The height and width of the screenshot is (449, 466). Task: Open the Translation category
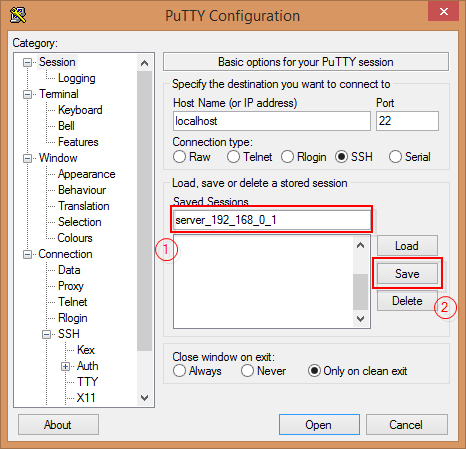click(84, 206)
